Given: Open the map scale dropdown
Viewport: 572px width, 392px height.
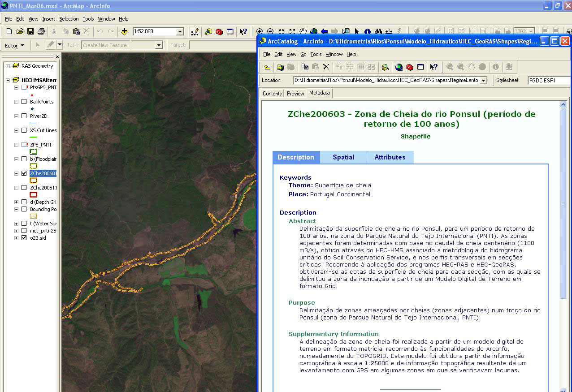Looking at the screenshot, I should click(180, 31).
